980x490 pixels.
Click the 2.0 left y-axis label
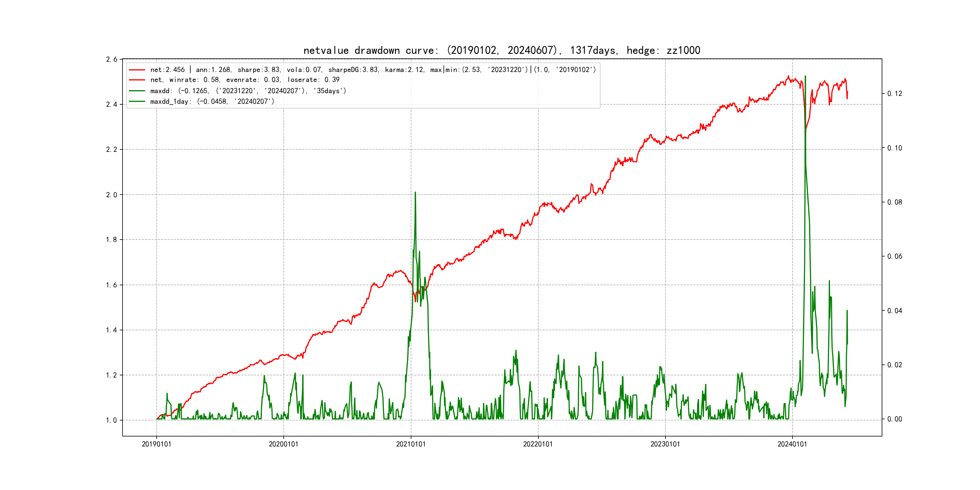(x=112, y=195)
